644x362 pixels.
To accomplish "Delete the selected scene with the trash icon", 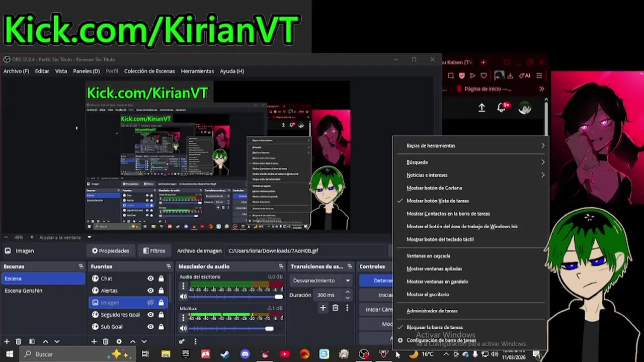I will point(19,341).
